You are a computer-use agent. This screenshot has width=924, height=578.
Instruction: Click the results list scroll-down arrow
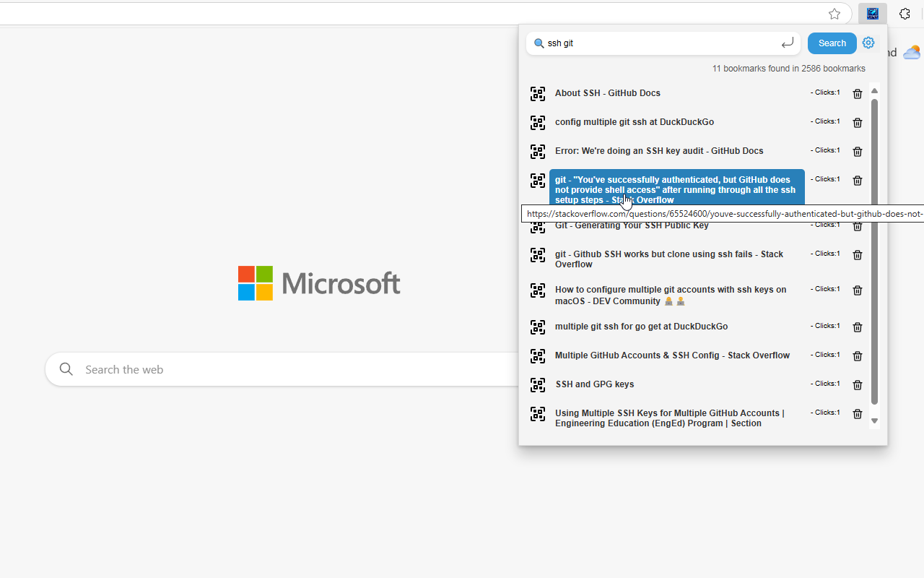click(874, 420)
